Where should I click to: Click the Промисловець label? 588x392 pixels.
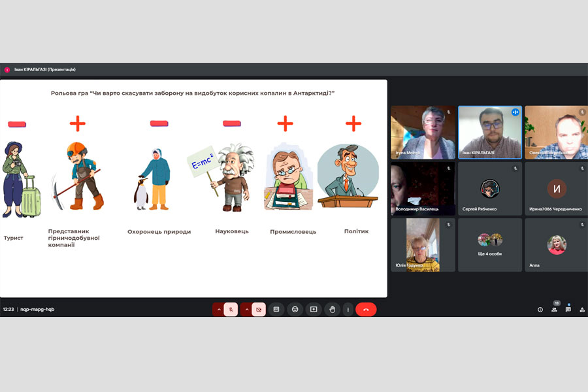pyautogui.click(x=293, y=232)
